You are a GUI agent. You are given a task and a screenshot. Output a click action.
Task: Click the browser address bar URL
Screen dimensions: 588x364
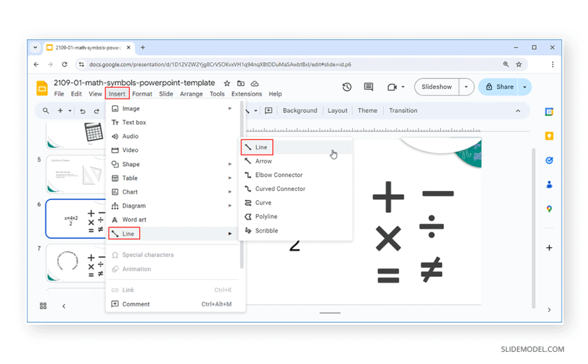click(220, 64)
